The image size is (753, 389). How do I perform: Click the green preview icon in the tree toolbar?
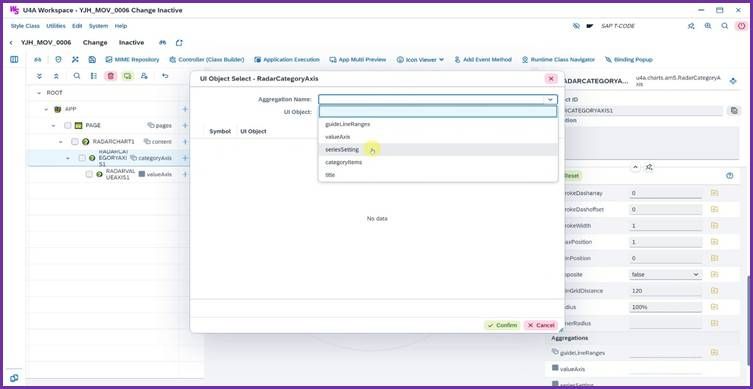click(x=127, y=76)
